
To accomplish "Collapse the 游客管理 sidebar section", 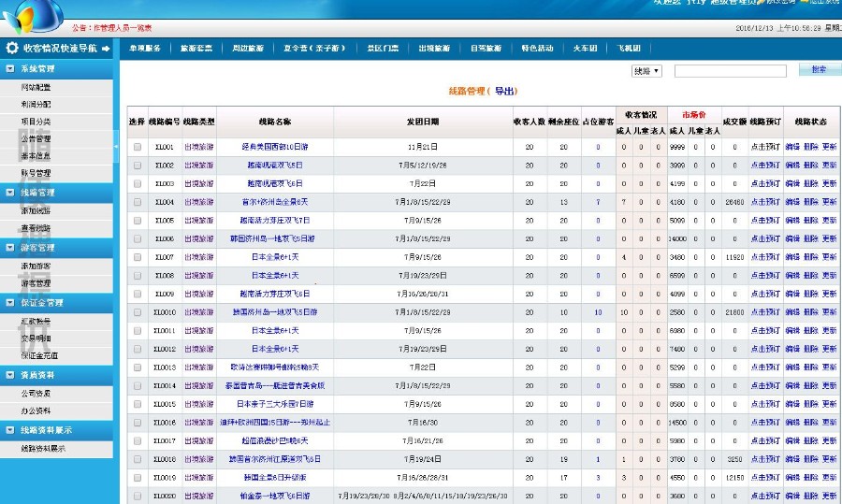I will click(10, 248).
